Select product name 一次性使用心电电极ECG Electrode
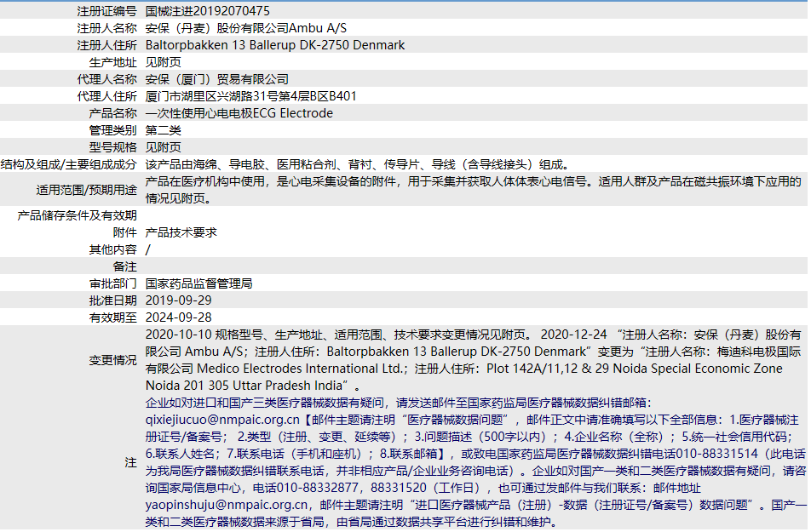This screenshot has width=811, height=532. click(x=239, y=113)
